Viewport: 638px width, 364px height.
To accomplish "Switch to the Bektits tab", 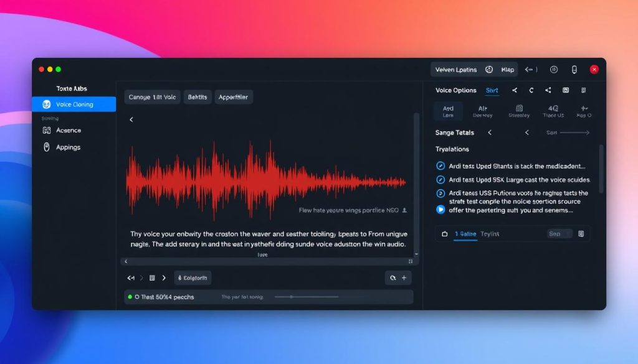I will [197, 97].
